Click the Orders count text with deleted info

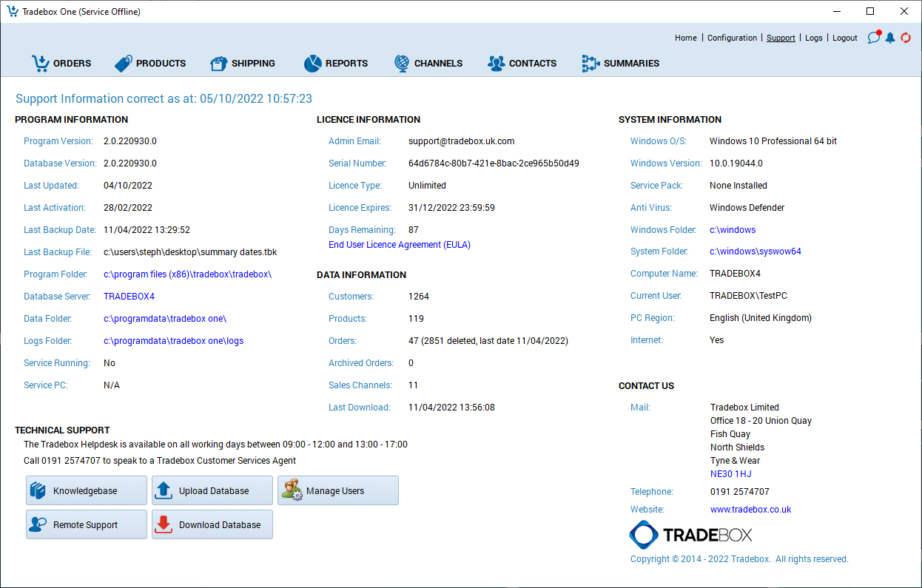coord(488,341)
